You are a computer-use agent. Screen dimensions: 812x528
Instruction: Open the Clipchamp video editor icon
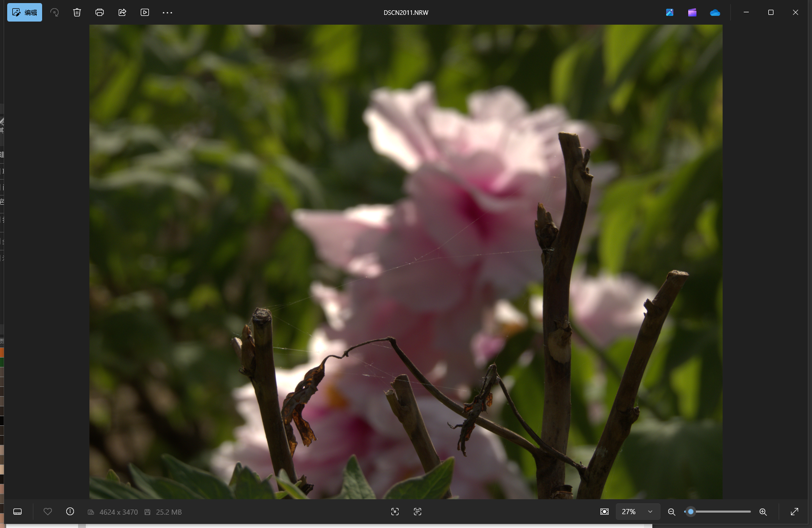[692, 12]
